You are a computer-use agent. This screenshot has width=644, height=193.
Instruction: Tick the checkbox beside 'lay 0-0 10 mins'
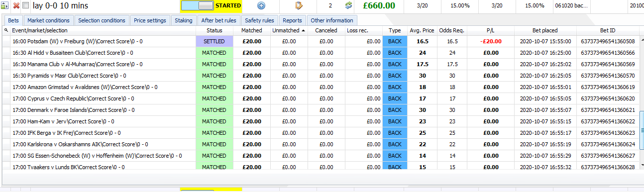[x=25, y=5]
